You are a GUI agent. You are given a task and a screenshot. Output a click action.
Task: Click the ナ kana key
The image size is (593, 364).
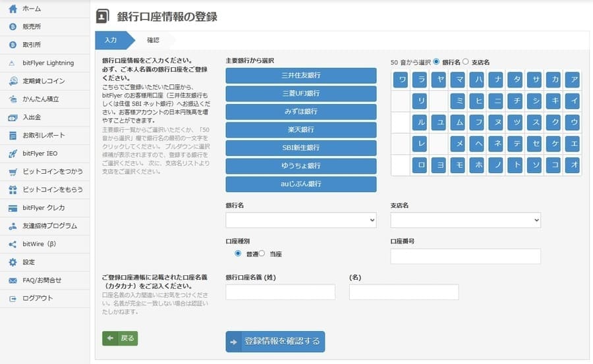(x=495, y=80)
